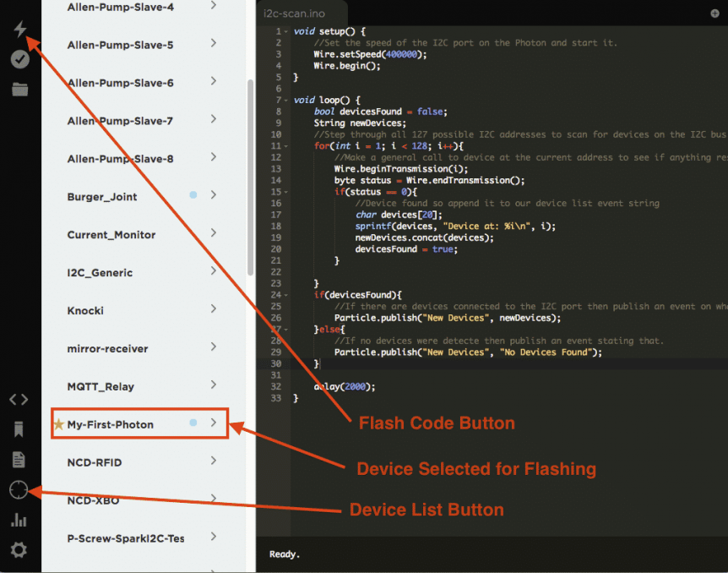Open the Libraries bookmark icon
The width and height of the screenshot is (728, 573).
19,429
